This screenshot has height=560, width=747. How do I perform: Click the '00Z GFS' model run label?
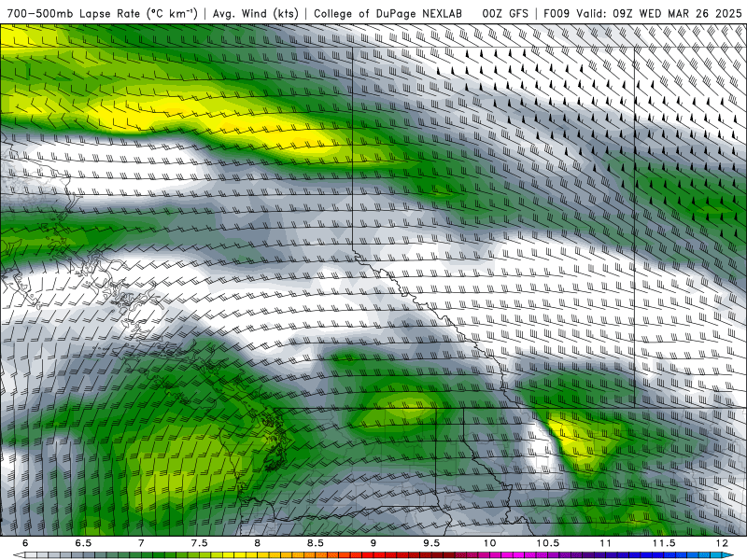[x=505, y=13]
